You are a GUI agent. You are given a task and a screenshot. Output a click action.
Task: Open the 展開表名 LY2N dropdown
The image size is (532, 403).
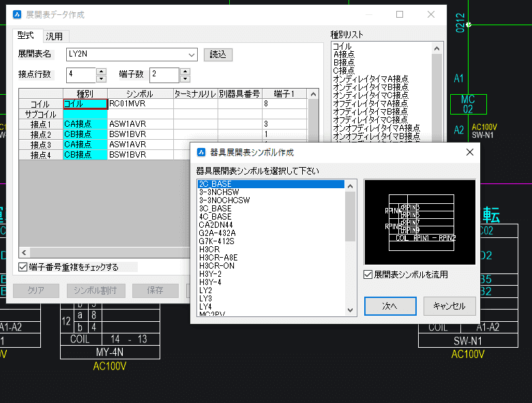pos(192,55)
